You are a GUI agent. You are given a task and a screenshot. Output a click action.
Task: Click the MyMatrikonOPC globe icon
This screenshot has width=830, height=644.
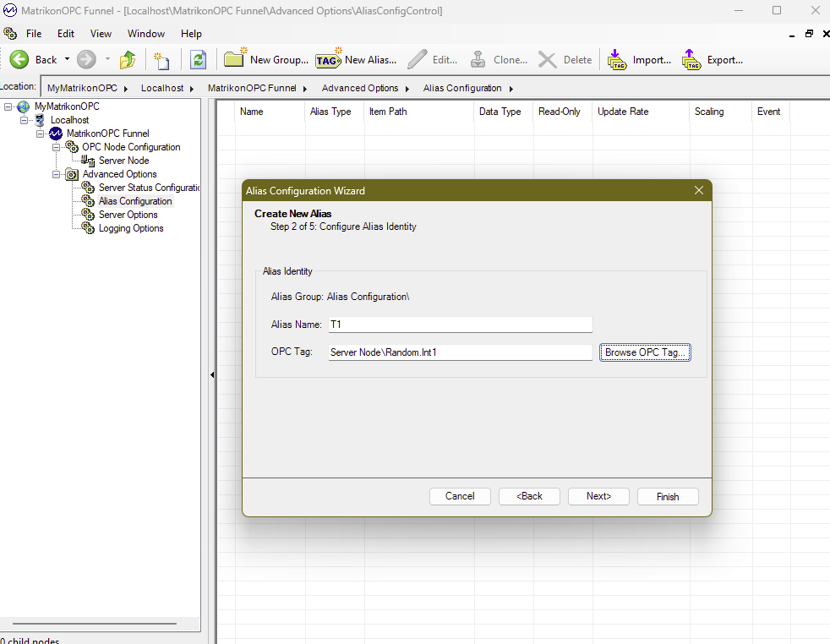coord(24,106)
